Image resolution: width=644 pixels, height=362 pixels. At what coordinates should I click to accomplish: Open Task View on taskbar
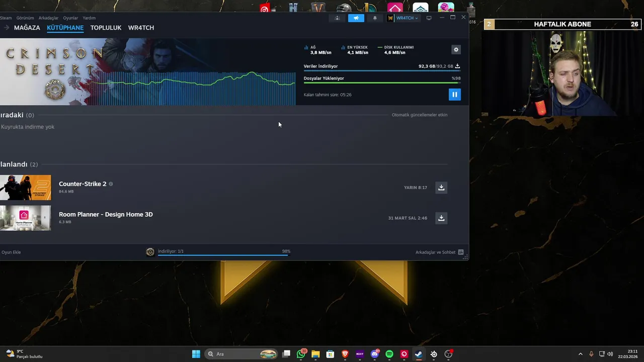click(x=286, y=354)
